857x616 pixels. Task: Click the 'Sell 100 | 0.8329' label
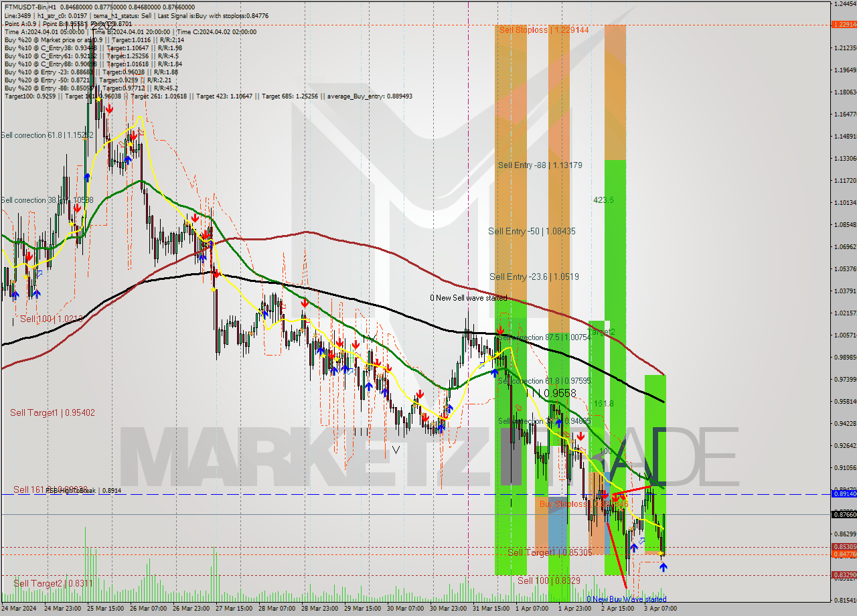point(549,581)
